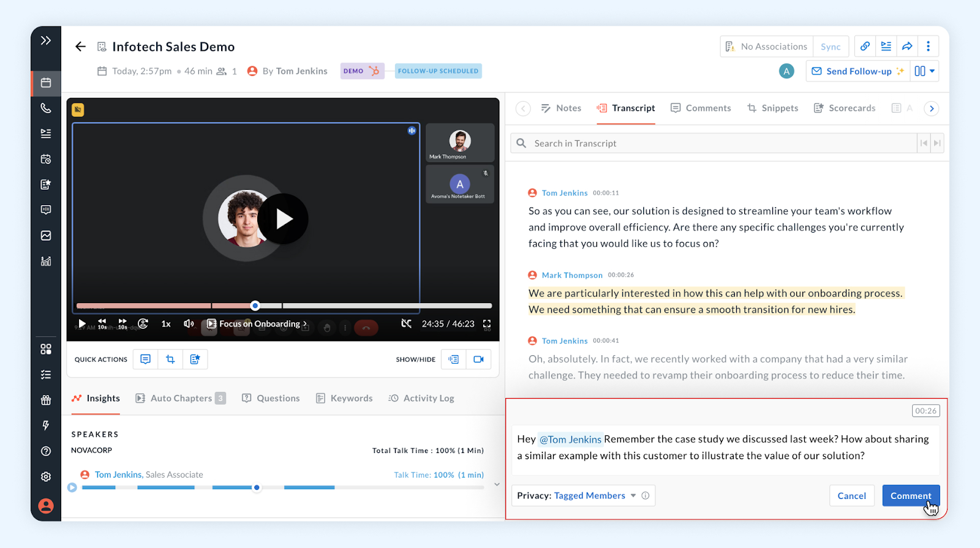Toggle the video show/hide camera button

point(478,359)
